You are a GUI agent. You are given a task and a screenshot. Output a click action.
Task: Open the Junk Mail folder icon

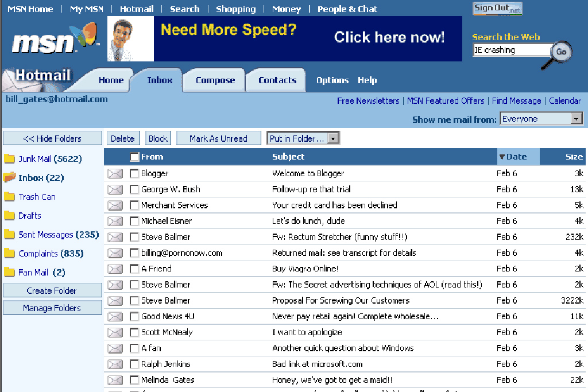click(x=9, y=159)
